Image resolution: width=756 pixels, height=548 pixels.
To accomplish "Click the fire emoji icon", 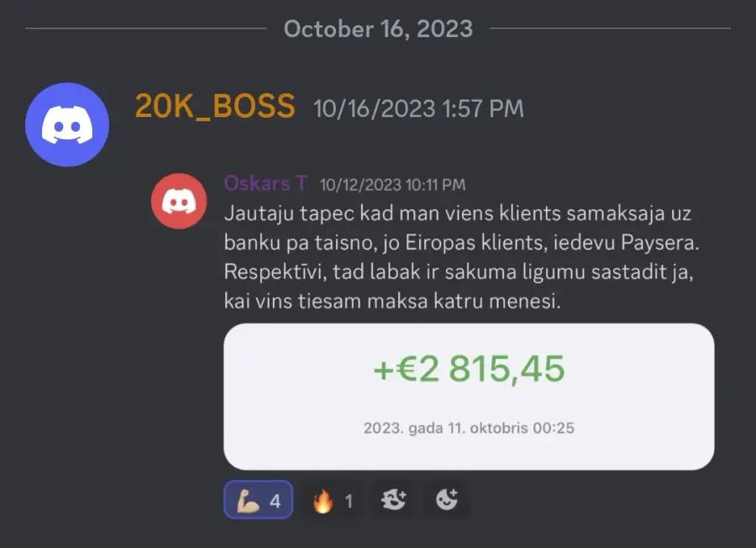I will click(323, 501).
